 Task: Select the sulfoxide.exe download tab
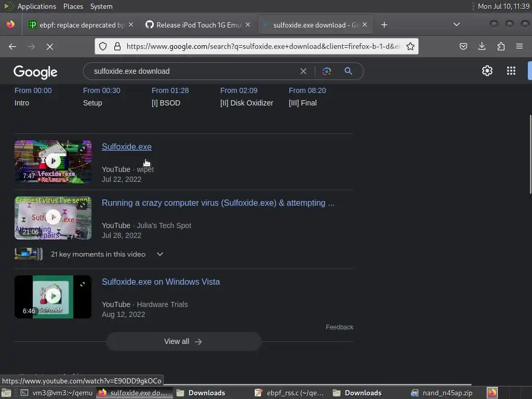(315, 25)
